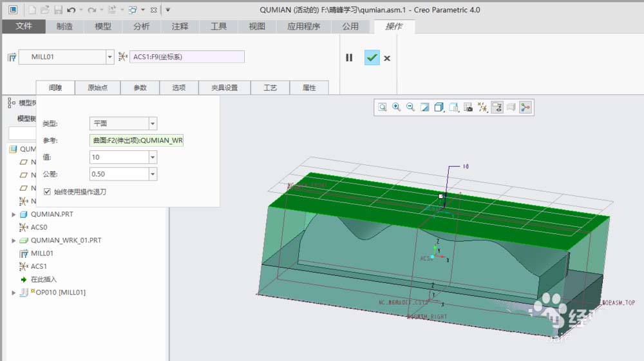Expand the OP010 [MILL01] tree node

pyautogui.click(x=14, y=292)
